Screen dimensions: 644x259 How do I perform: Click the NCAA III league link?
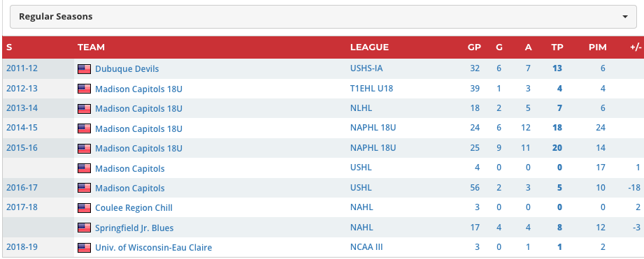point(367,247)
